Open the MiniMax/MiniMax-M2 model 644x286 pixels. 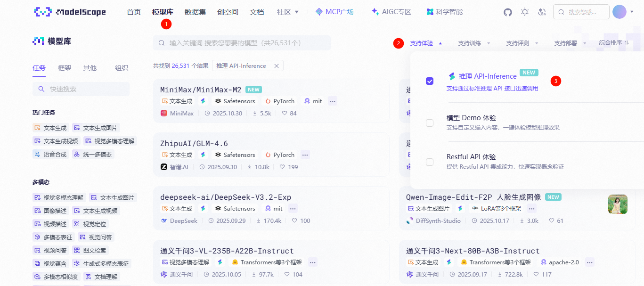[201, 90]
